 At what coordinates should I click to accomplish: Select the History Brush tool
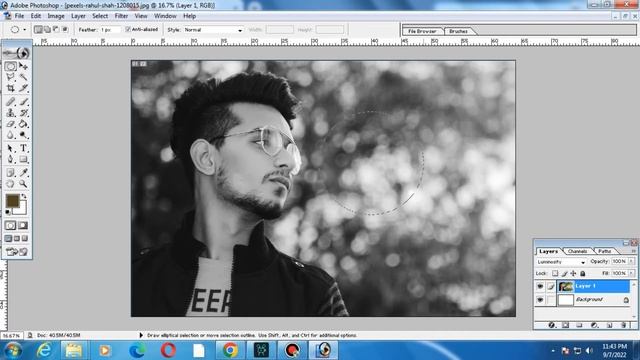23,113
